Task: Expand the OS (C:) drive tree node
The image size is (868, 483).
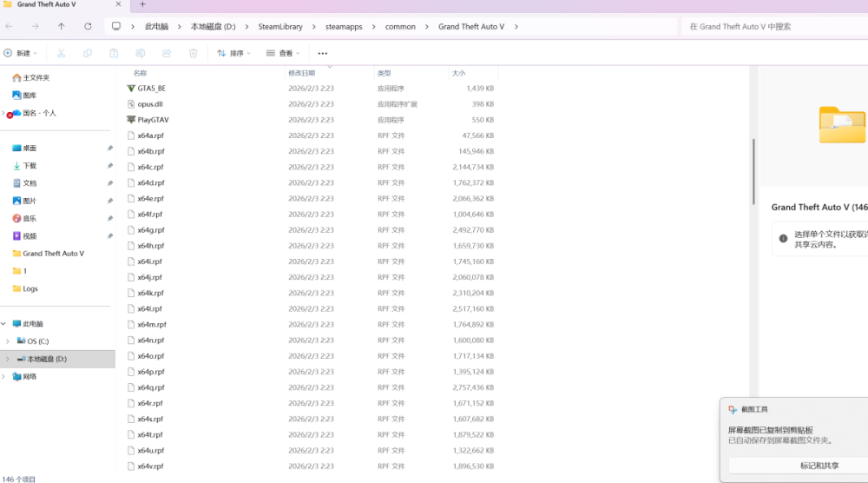Action: click(8, 341)
